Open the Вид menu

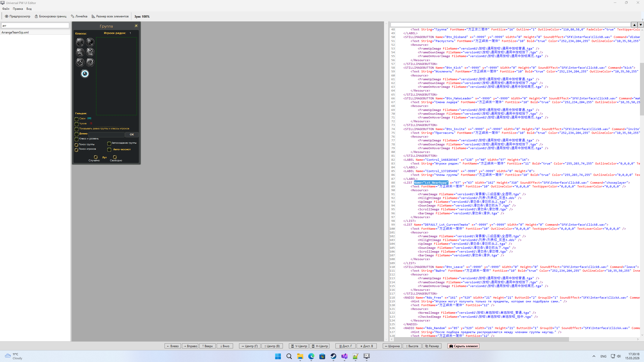[29, 9]
